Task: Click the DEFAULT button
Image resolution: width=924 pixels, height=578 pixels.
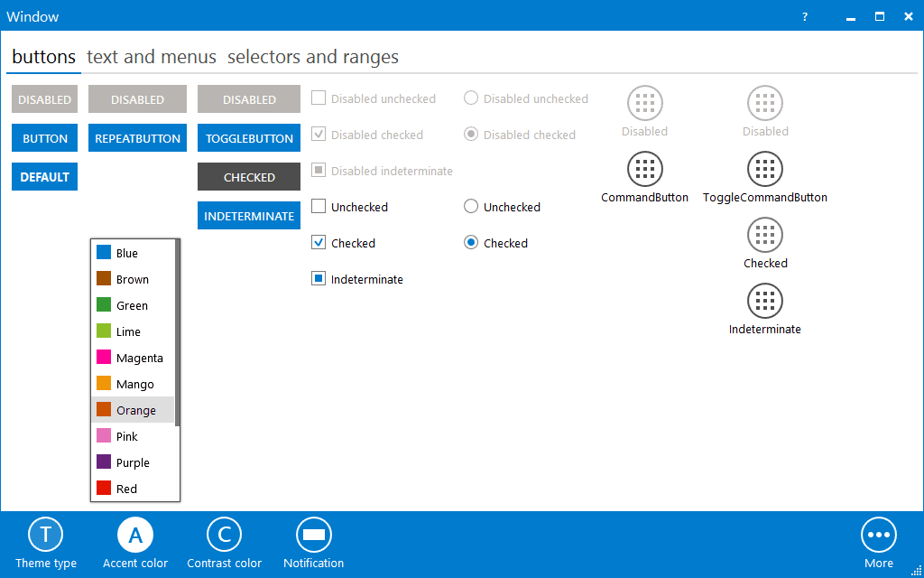Action: [x=44, y=177]
